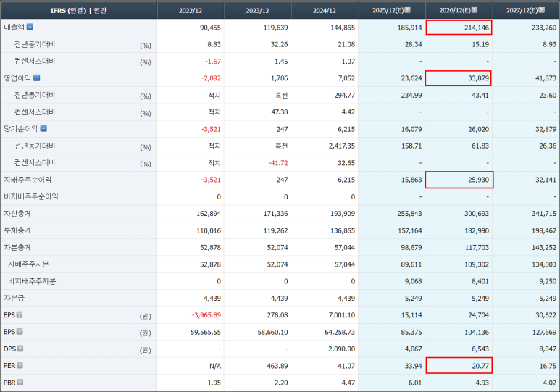
Task: Toggle the 당기순이익 expander button
Action: (43, 129)
